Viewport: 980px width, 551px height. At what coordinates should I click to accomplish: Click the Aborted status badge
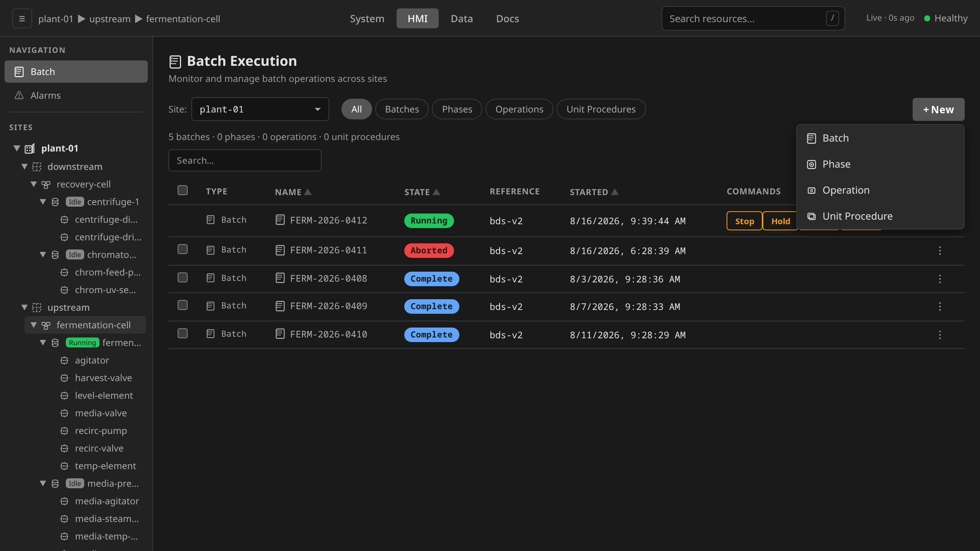(429, 251)
